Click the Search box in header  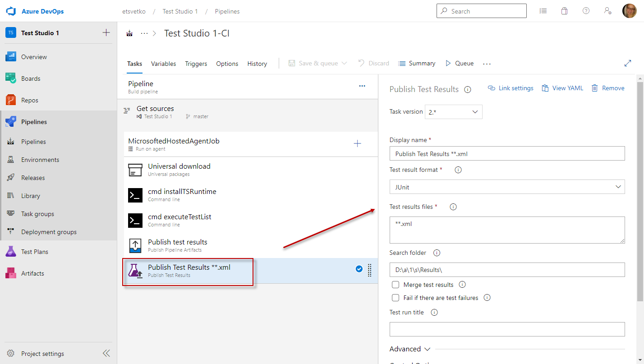(x=482, y=11)
